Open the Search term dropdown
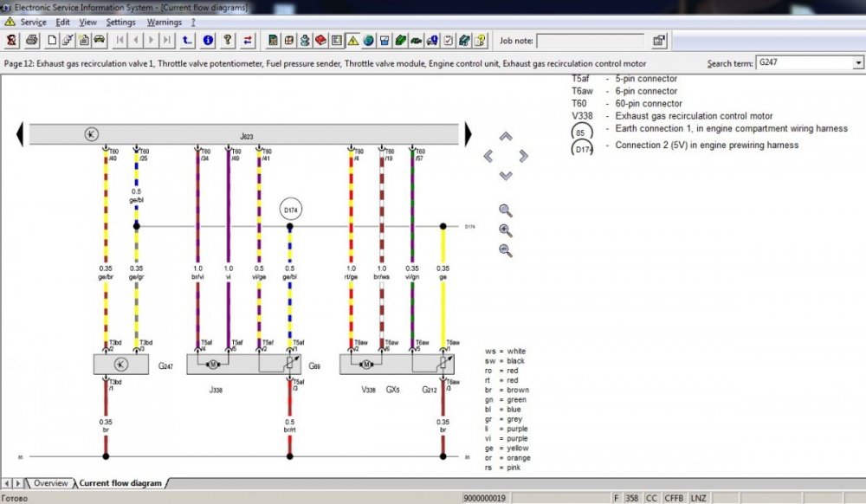866x504 pixels. coord(857,63)
